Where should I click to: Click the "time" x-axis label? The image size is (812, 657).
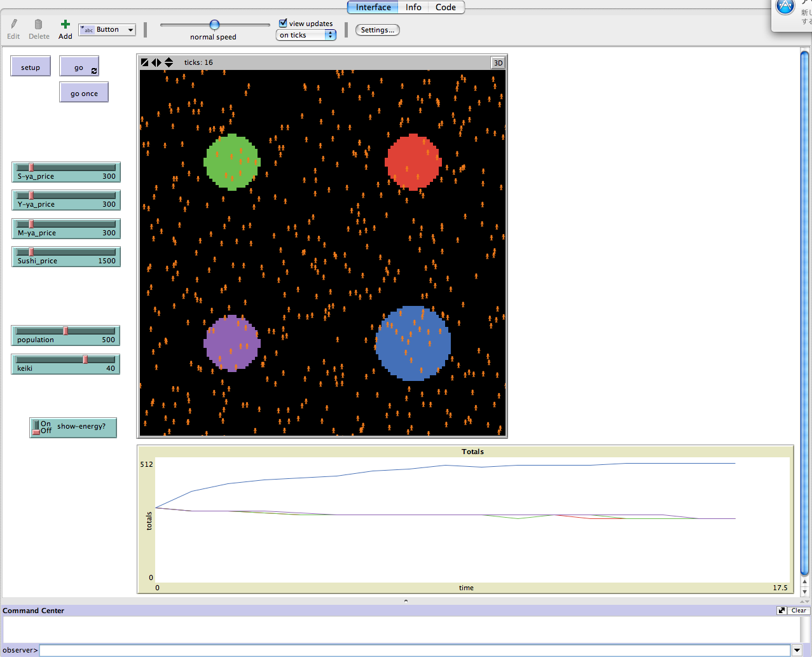pos(466,588)
